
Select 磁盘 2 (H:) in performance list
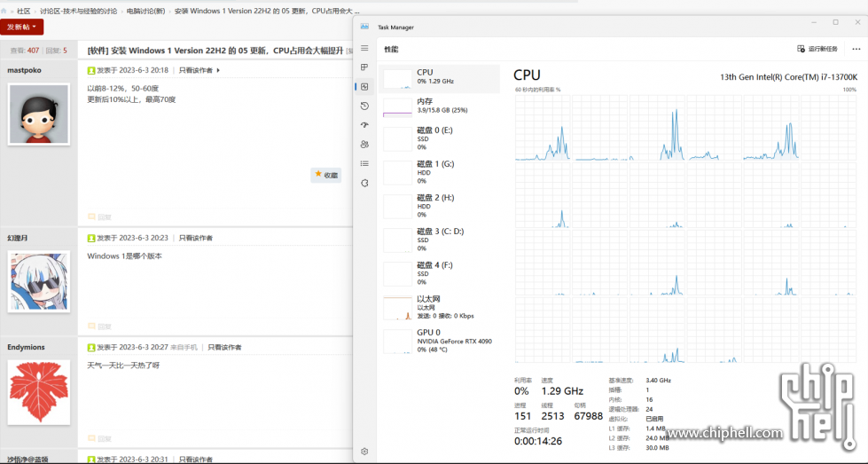tap(440, 206)
